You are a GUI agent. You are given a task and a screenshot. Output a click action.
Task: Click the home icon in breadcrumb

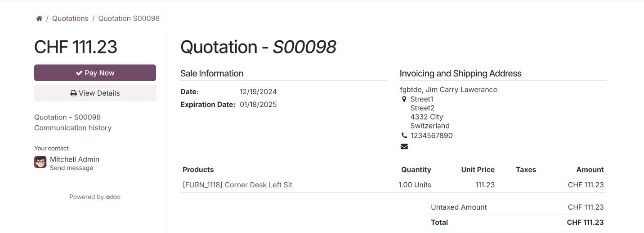pos(39,18)
